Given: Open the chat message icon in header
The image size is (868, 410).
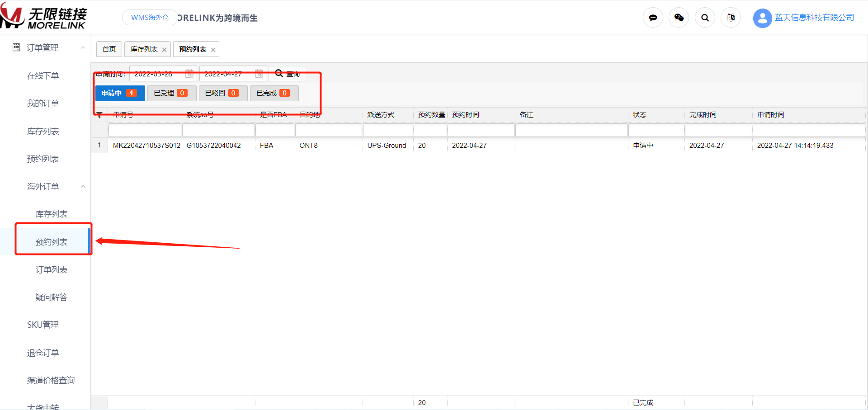Looking at the screenshot, I should click(653, 18).
